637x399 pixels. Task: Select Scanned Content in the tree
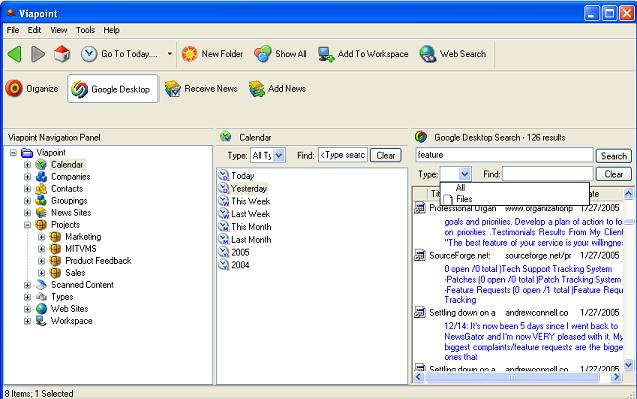point(82,284)
